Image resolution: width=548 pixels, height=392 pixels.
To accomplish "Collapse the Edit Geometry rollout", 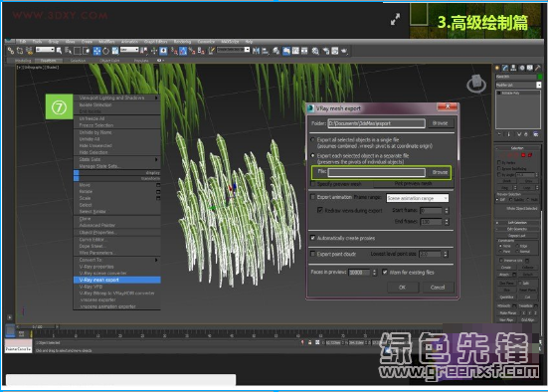I will [x=517, y=229].
